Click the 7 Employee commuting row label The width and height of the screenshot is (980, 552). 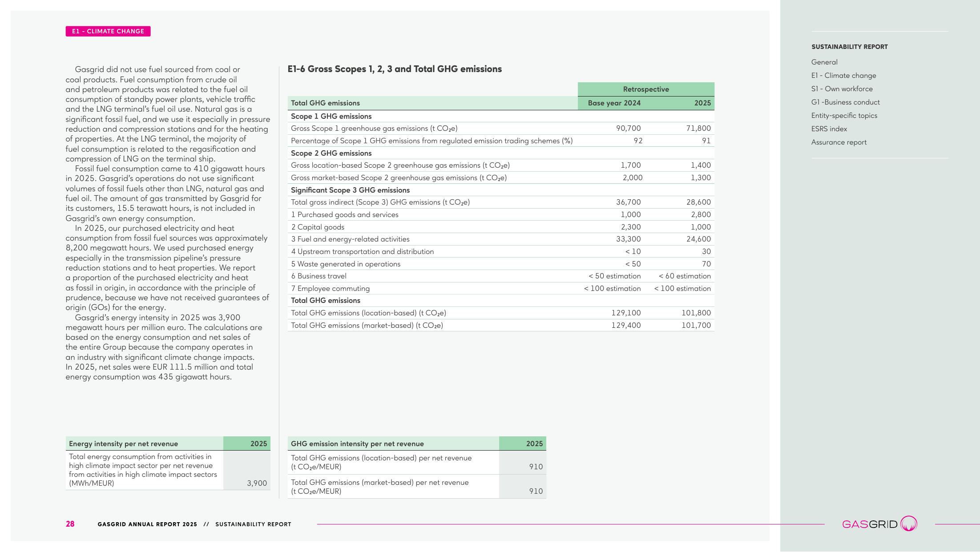click(x=330, y=288)
